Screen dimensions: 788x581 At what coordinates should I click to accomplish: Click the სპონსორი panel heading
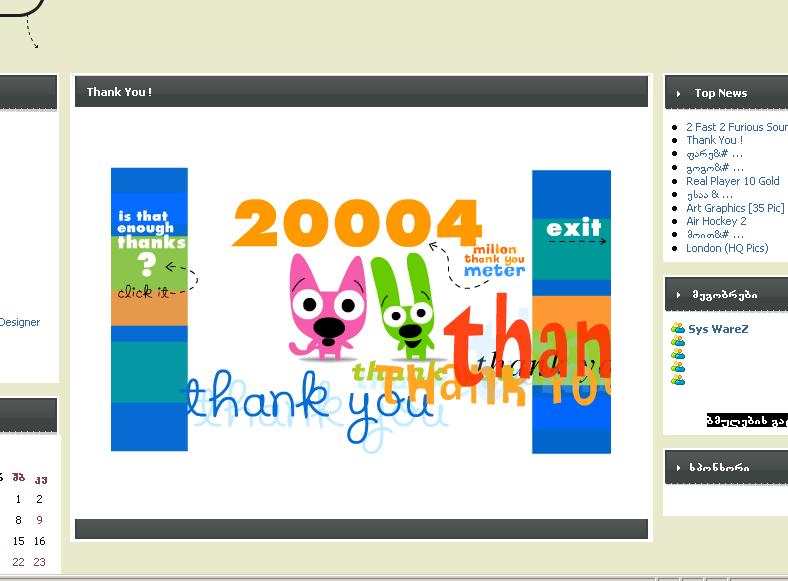719,468
